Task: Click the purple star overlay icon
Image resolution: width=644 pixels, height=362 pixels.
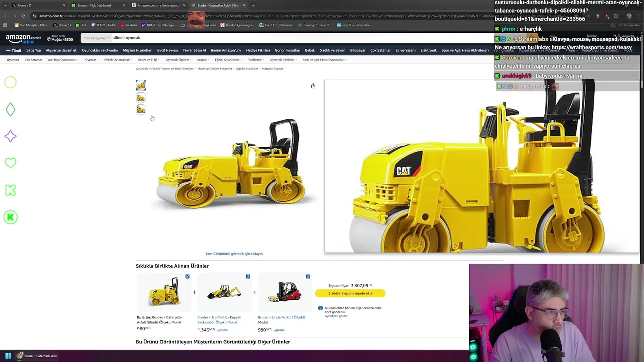Action: (x=10, y=136)
